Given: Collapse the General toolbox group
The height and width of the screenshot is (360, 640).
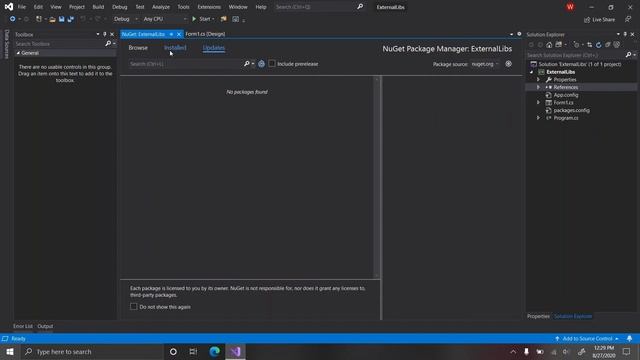Looking at the screenshot, I should coord(18,53).
